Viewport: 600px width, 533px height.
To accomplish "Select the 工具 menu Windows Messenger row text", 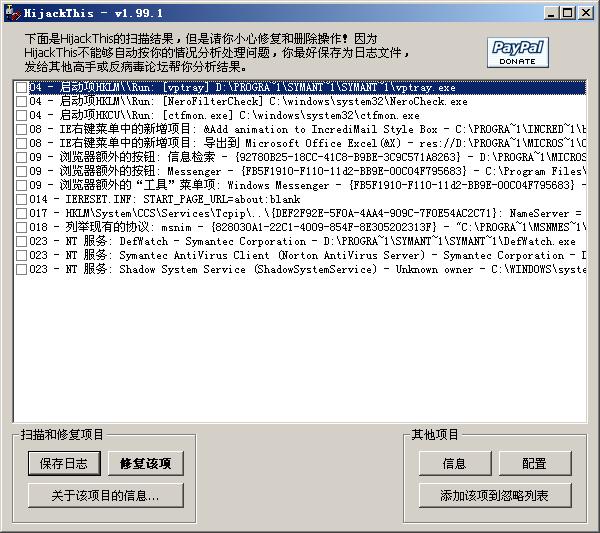I will 307,185.
